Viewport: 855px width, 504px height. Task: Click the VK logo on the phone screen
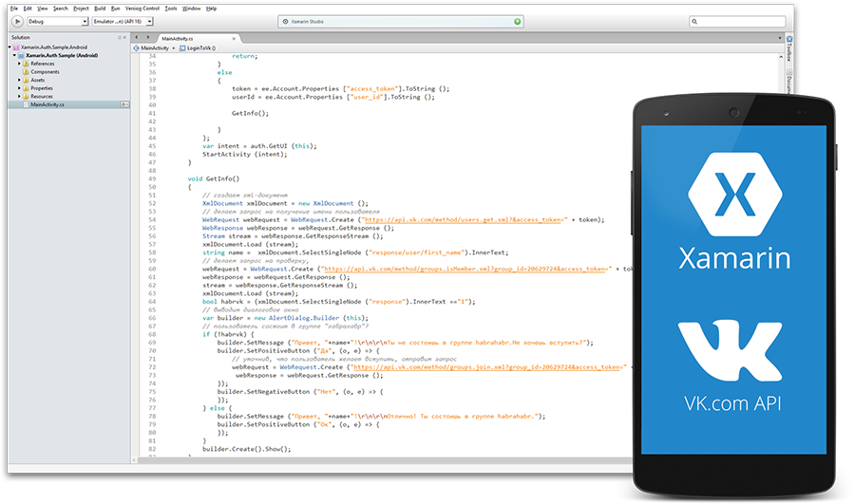[x=731, y=351]
